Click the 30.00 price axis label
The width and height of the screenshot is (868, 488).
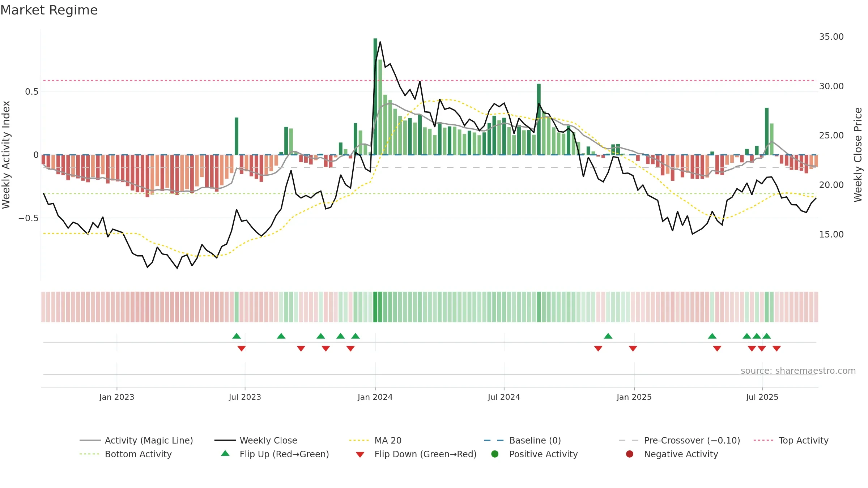coord(831,86)
